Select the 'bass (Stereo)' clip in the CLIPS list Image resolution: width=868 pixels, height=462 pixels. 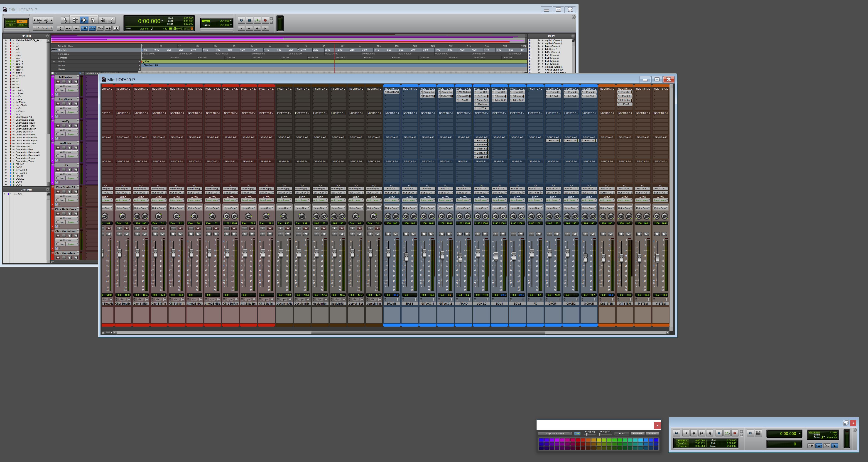point(553,46)
